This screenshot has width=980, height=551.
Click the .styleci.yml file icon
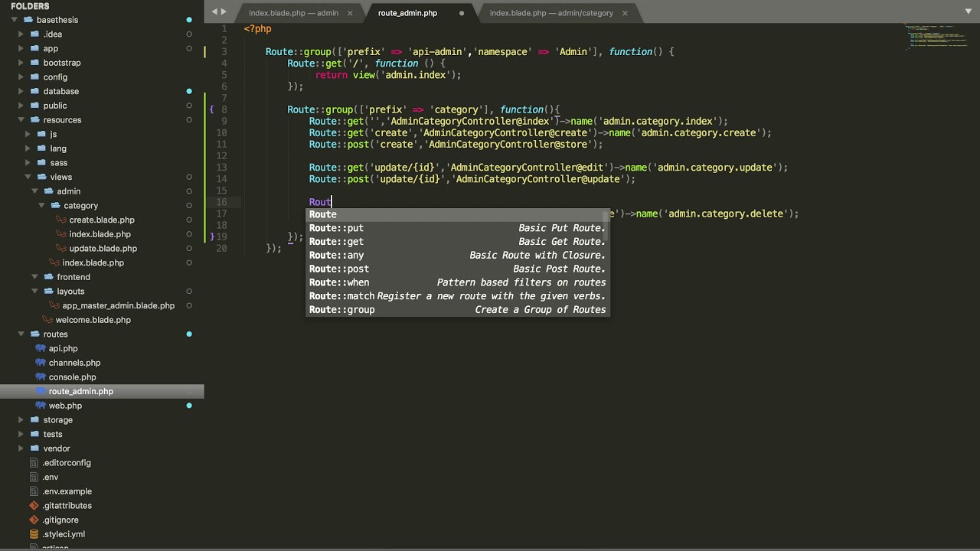click(x=34, y=534)
